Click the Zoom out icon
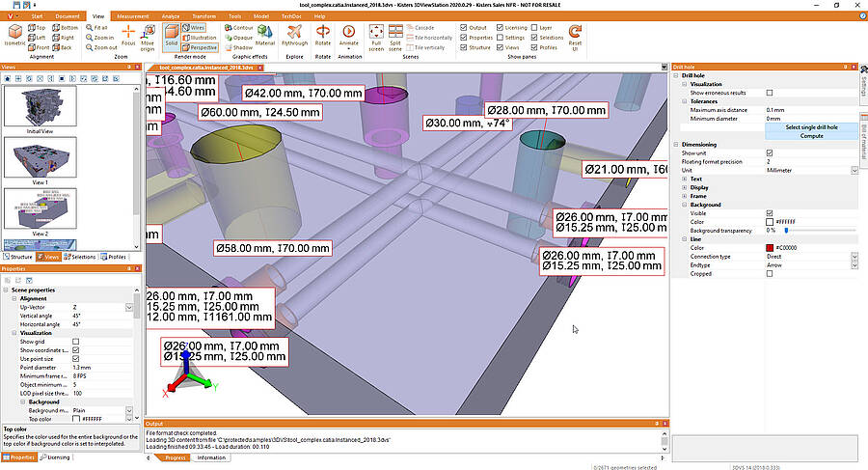 pyautogui.click(x=101, y=47)
